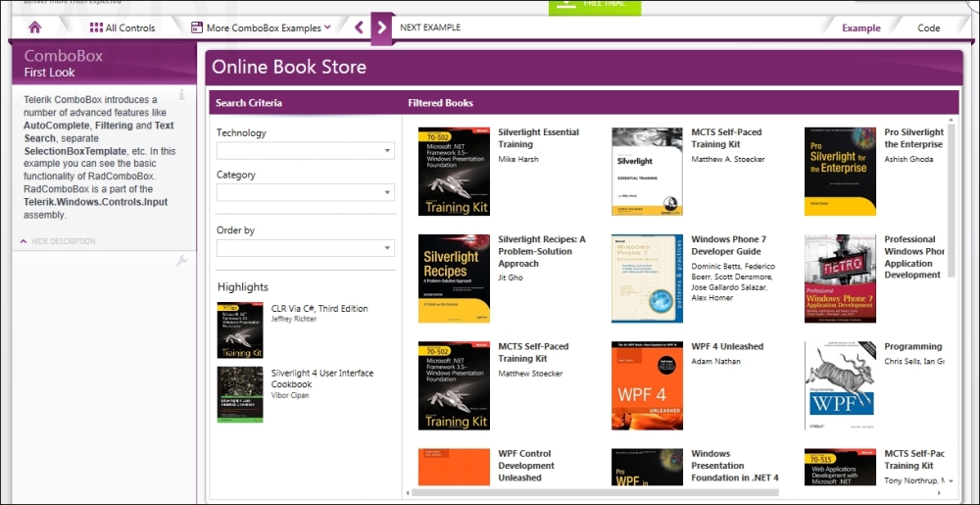Click MCTS Self-Paced Training Kit by Matthew A. Stoecker cover
Viewport: 980px width, 505px height.
click(x=647, y=172)
